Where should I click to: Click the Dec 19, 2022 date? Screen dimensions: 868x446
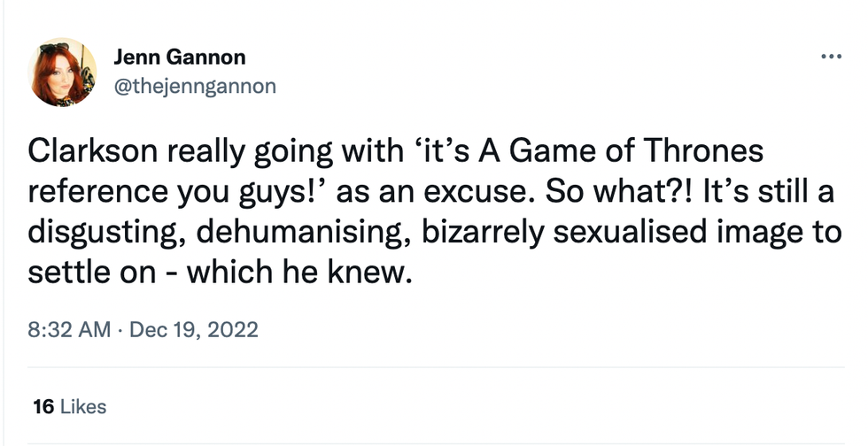point(194,330)
